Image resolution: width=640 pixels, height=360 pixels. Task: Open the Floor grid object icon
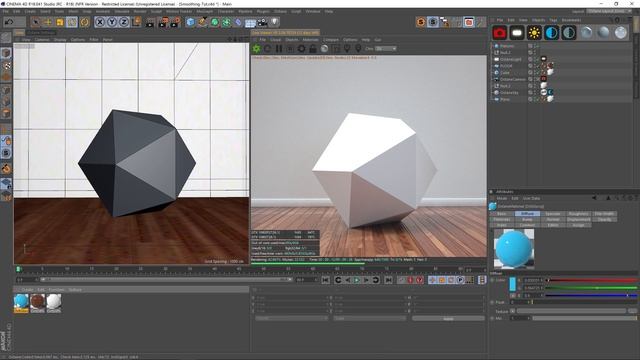[x=250, y=22]
